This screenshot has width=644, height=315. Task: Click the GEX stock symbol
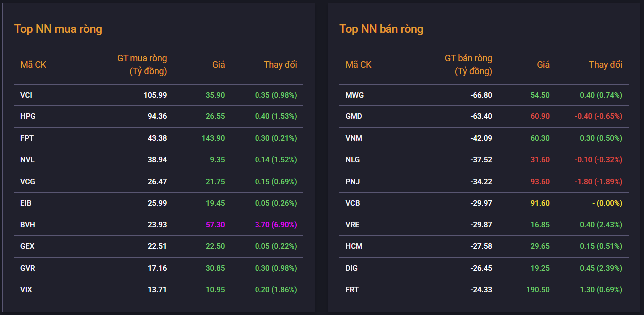[27, 246]
